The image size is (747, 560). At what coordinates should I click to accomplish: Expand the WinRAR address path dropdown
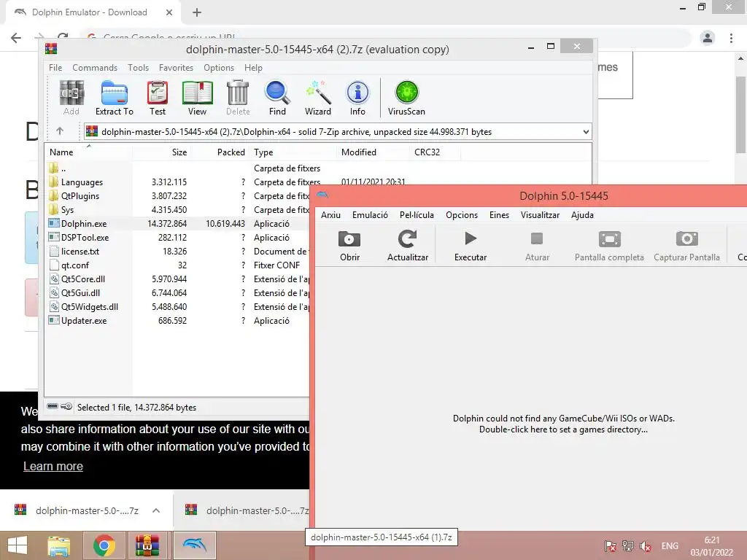point(586,132)
